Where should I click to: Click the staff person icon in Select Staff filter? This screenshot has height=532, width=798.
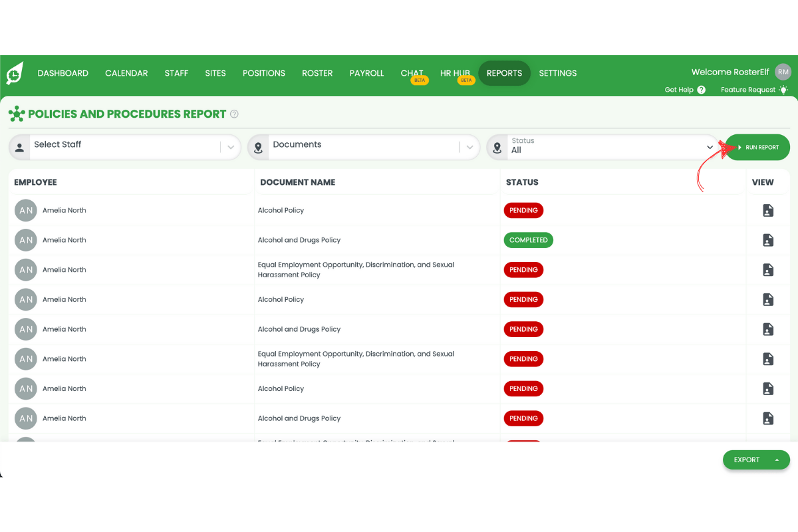19,146
